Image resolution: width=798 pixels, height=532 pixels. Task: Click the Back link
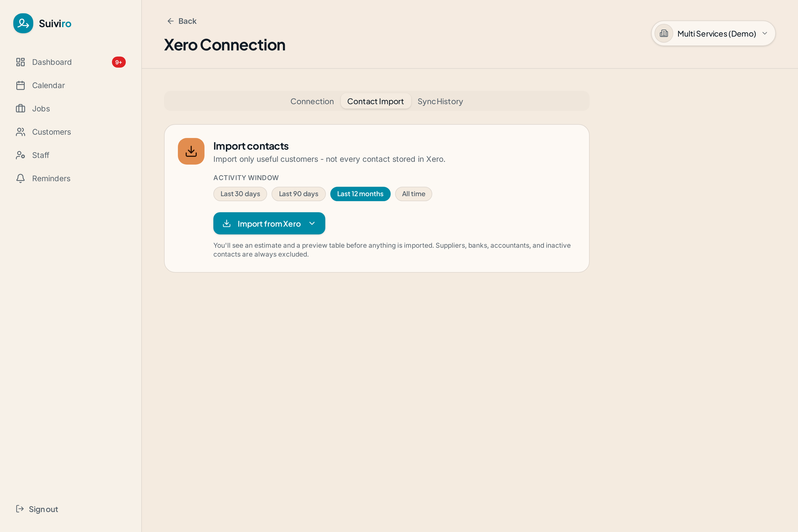pos(182,21)
